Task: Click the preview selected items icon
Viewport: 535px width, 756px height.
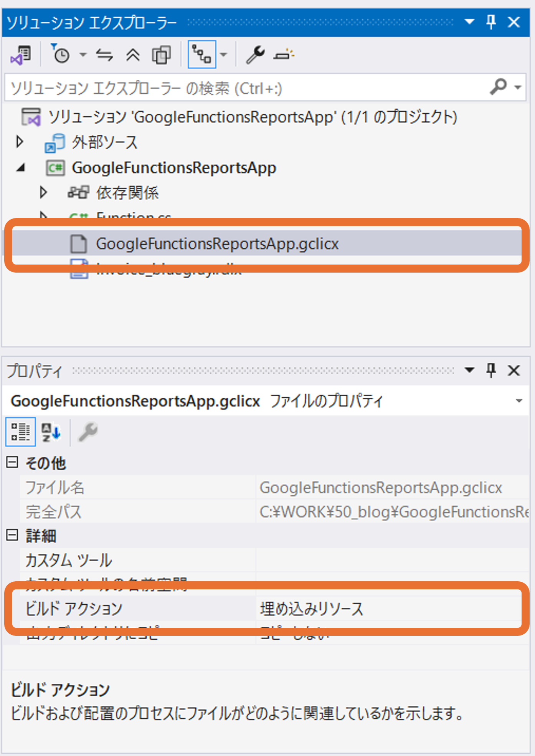Action: point(284,55)
